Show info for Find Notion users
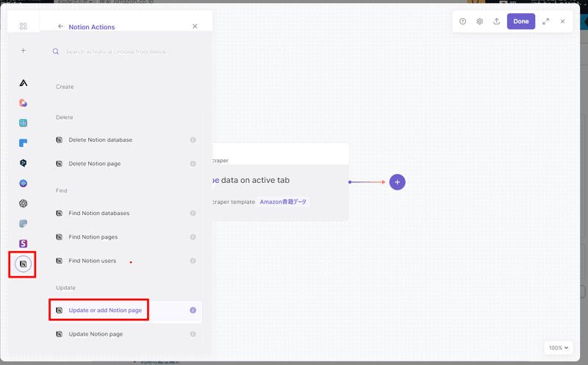Screen dimensions: 588x365 coord(193,261)
